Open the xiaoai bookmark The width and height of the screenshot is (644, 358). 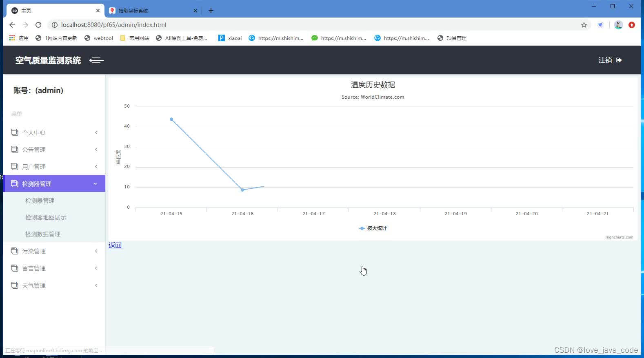[230, 38]
